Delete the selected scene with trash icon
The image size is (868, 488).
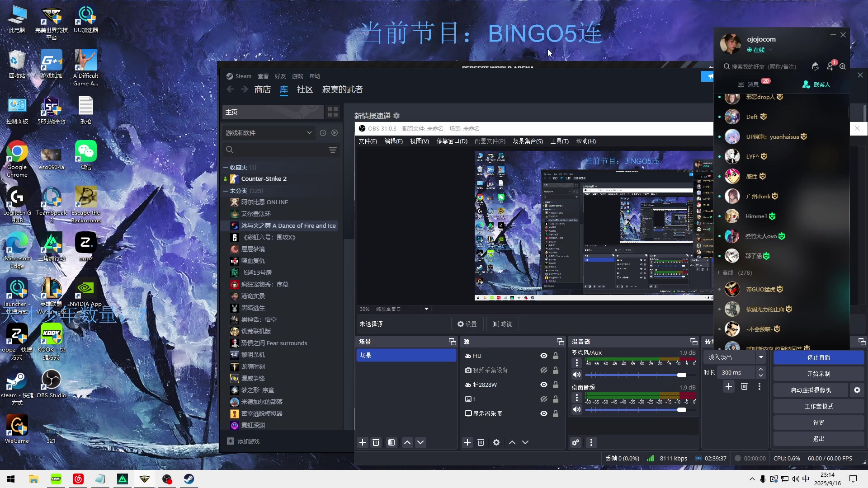point(376,442)
